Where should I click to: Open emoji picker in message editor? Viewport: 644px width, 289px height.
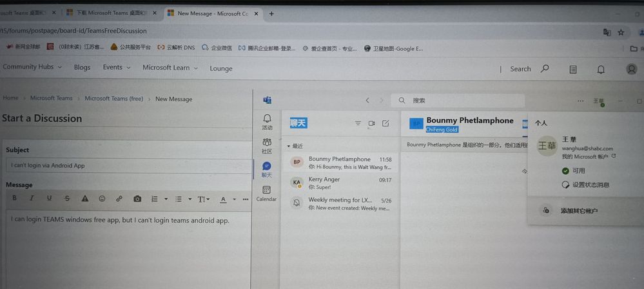tap(102, 199)
